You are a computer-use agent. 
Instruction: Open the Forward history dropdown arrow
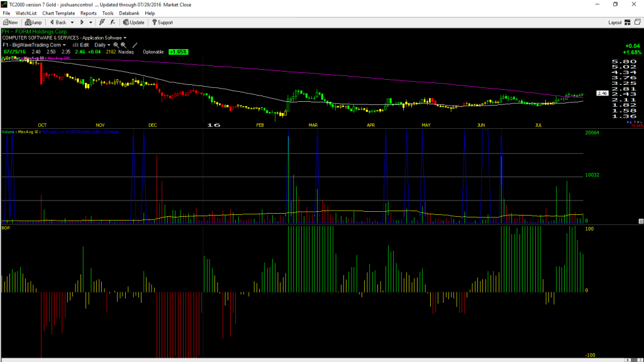[x=91, y=23]
